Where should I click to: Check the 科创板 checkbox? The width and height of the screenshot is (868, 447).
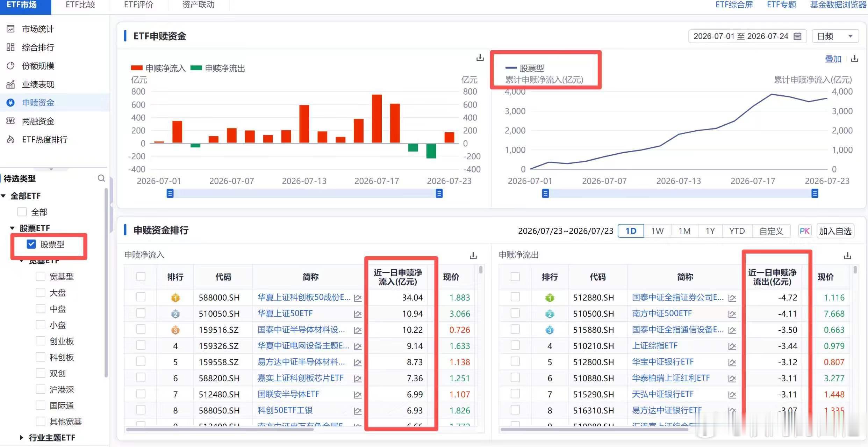pyautogui.click(x=41, y=357)
